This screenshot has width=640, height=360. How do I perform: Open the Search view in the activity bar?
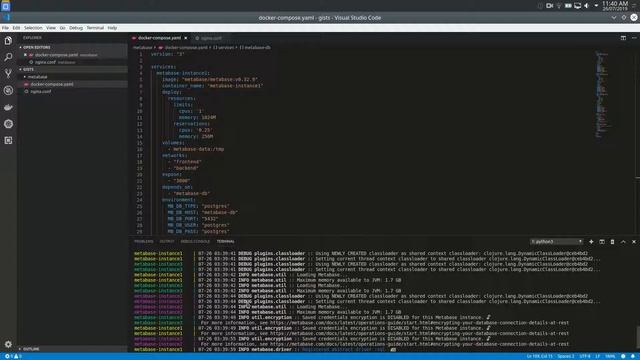click(x=8, y=57)
